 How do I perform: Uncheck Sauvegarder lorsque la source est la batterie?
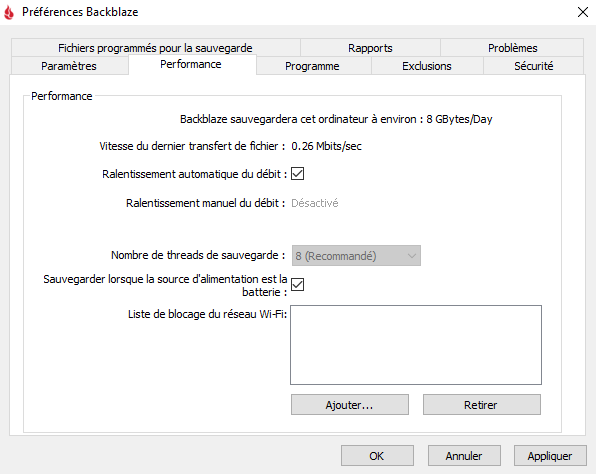[297, 284]
